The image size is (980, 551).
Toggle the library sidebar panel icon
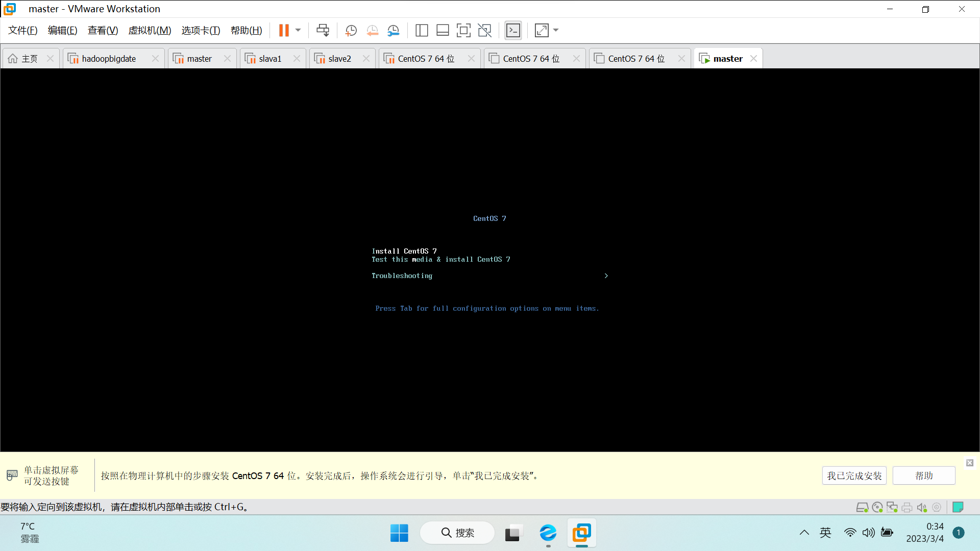pyautogui.click(x=422, y=31)
